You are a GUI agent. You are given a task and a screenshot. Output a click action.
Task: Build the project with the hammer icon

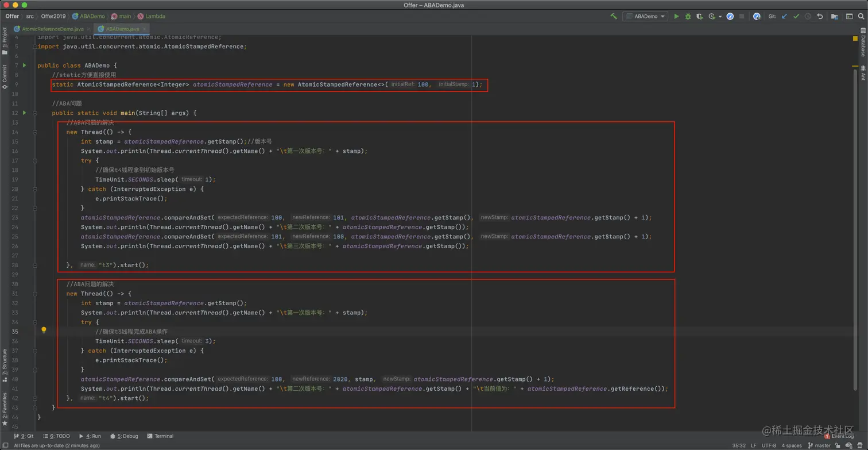pyautogui.click(x=614, y=16)
